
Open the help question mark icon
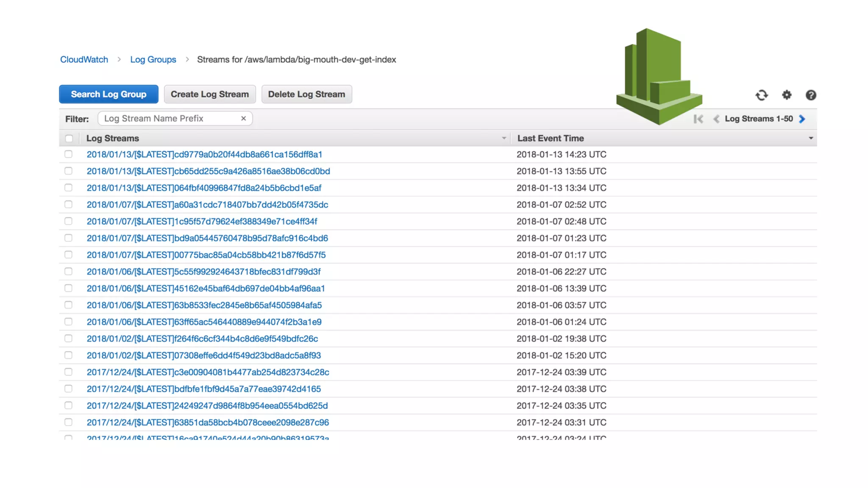[811, 95]
